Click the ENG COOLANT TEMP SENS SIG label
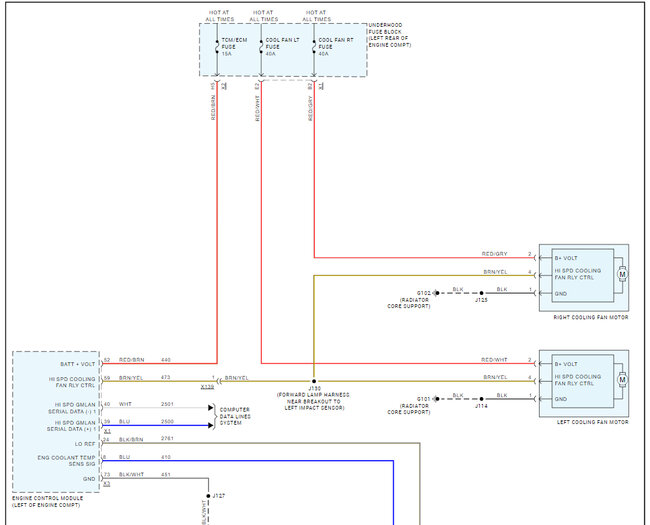Image resolution: width=650 pixels, height=525 pixels. [66, 461]
